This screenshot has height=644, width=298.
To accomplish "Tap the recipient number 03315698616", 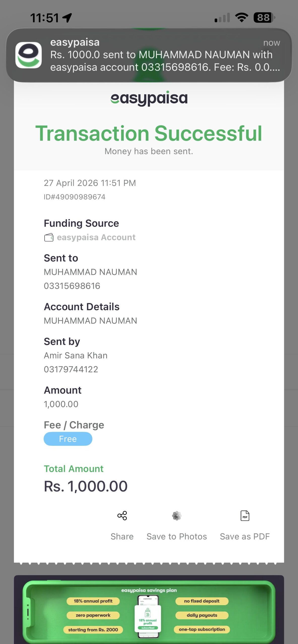I will pyautogui.click(x=72, y=286).
